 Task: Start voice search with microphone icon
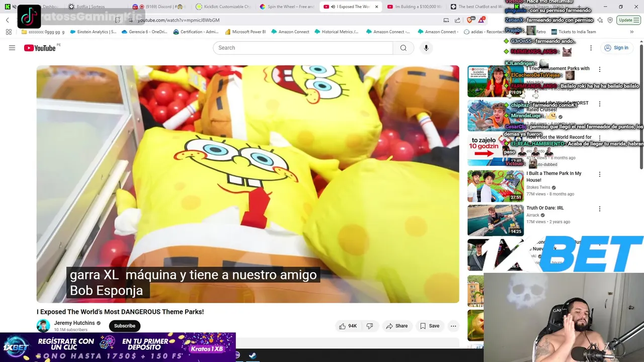point(426,48)
